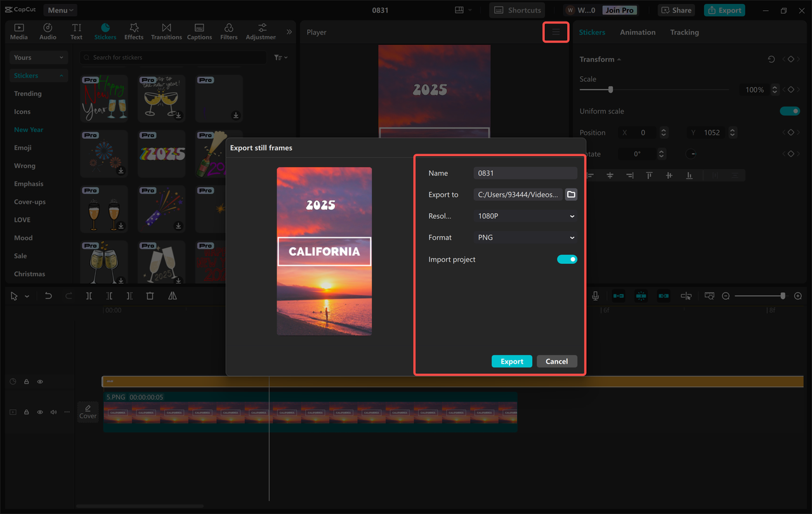Click Export in the still frames dialog
This screenshot has height=514, width=812.
pyautogui.click(x=511, y=360)
